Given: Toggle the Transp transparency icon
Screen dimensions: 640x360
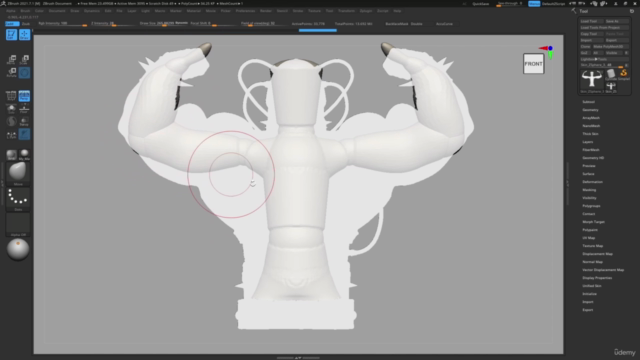Looking at the screenshot, I should pos(24,122).
